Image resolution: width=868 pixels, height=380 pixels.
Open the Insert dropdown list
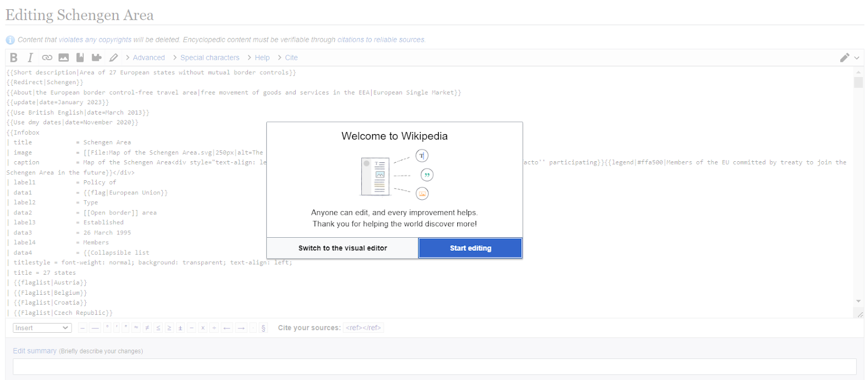42,328
